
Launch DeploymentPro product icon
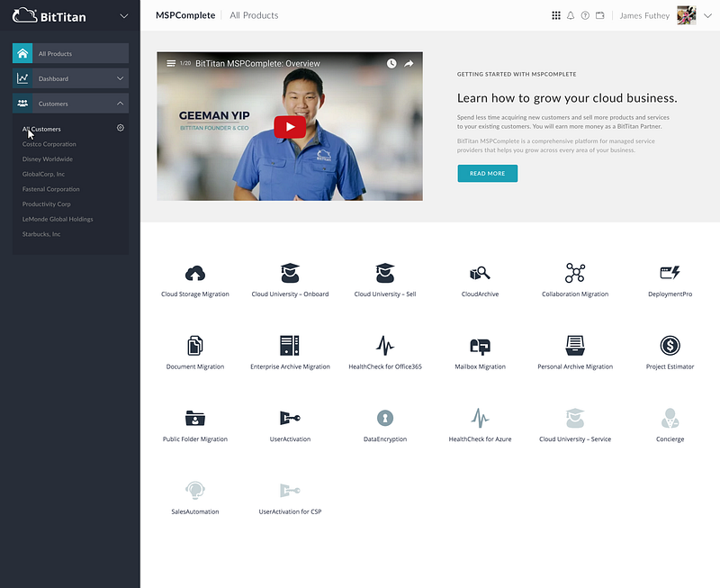coord(670,273)
